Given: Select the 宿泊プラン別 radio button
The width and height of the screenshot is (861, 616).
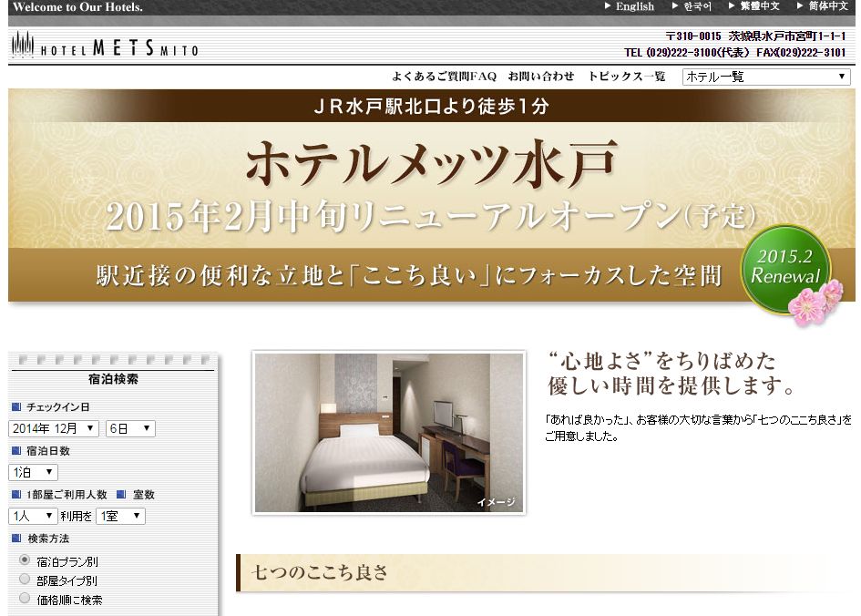Looking at the screenshot, I should pos(25,560).
